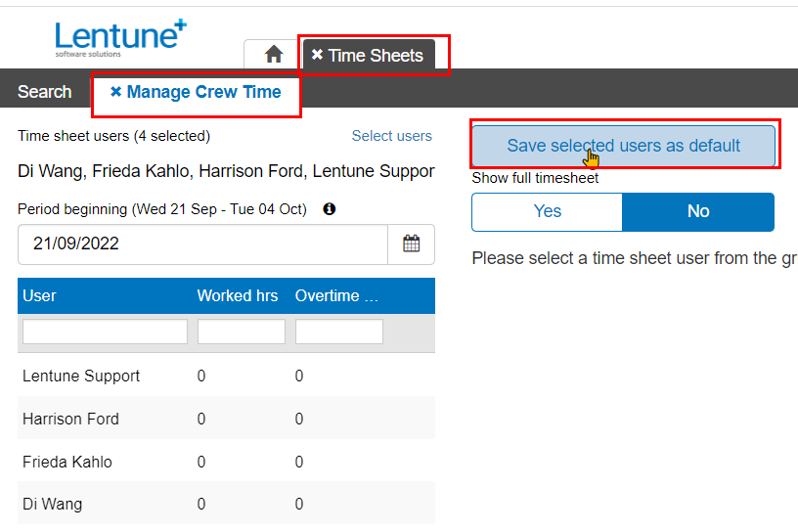Click the User column filter box
This screenshot has height=532, width=798.
[105, 332]
